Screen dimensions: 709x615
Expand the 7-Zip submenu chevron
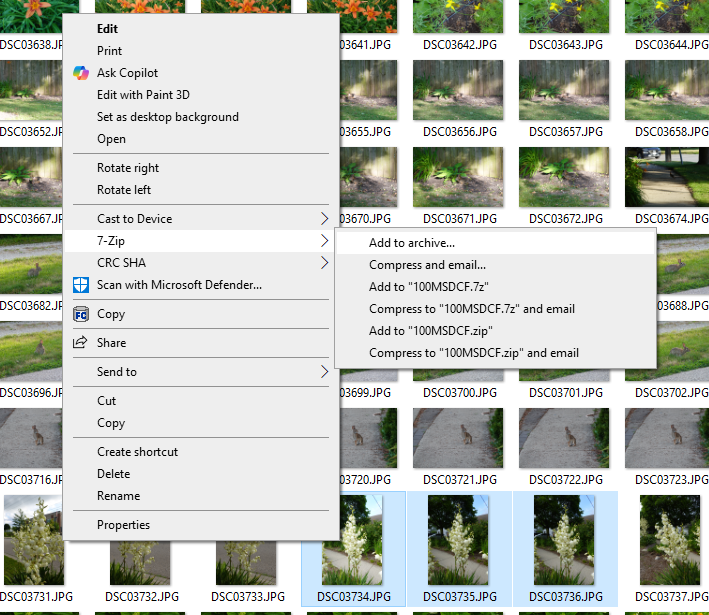coord(324,241)
